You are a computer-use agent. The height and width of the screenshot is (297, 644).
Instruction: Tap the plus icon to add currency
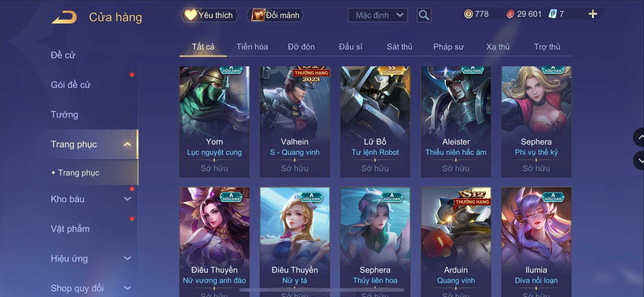tap(592, 14)
